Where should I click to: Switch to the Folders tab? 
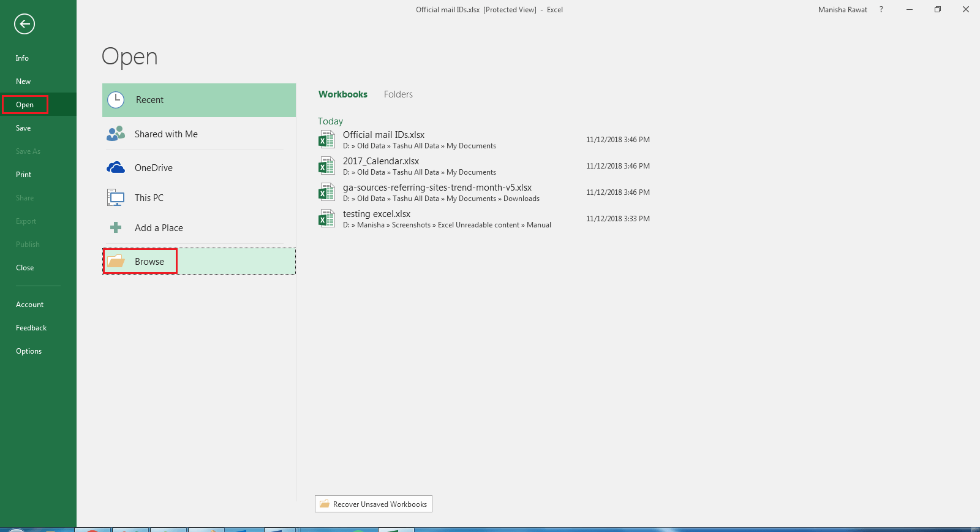(398, 94)
